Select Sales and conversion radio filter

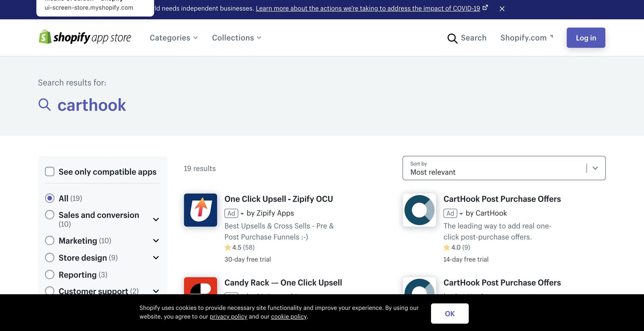coord(50,215)
